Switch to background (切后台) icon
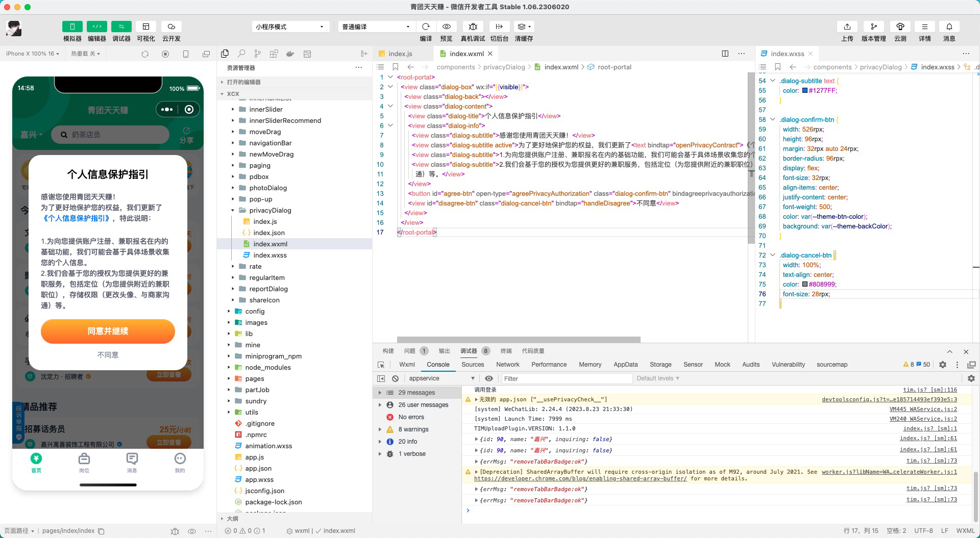Screen dimensions: 980x538 point(499,27)
